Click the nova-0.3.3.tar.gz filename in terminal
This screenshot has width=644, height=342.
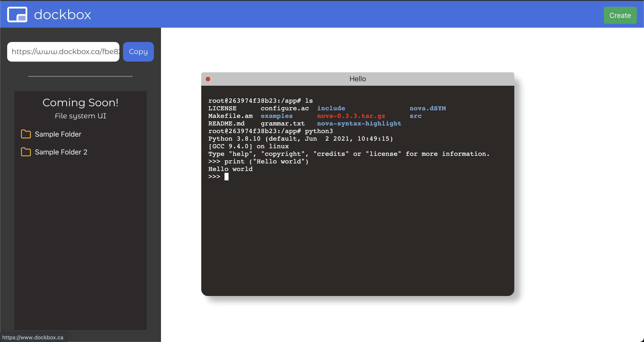[351, 116]
